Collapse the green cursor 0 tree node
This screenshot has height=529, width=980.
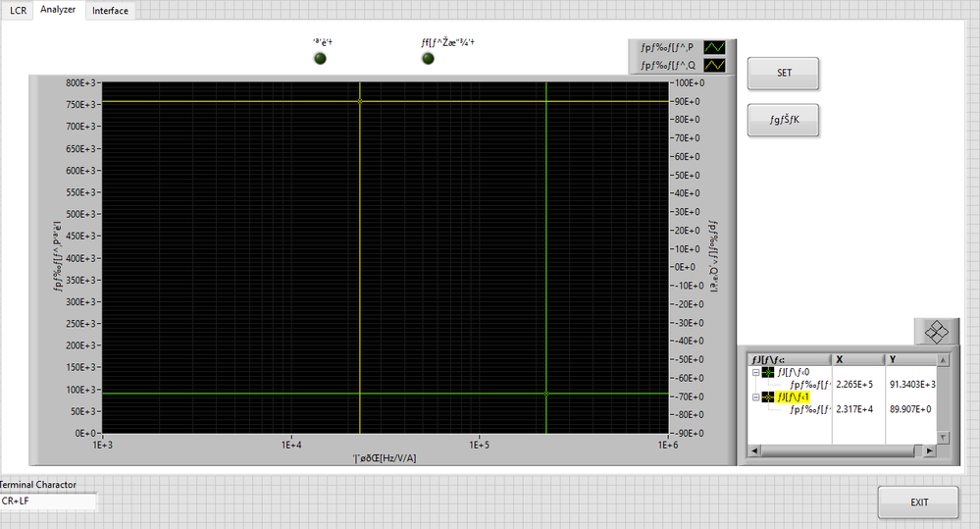click(x=755, y=372)
